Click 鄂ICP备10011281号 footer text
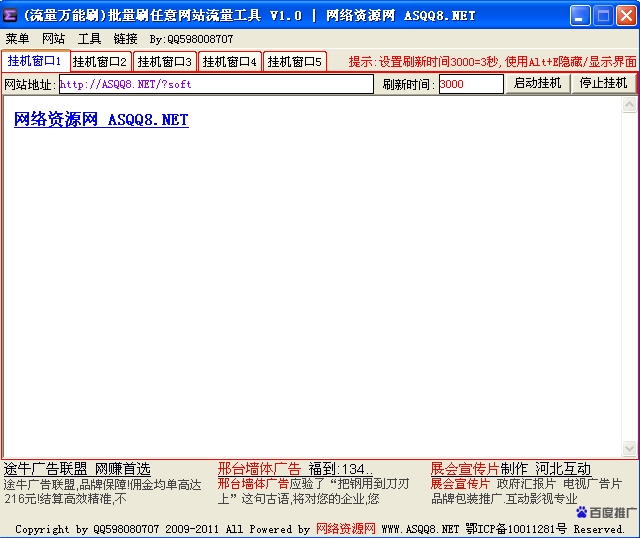Image resolution: width=640 pixels, height=538 pixels. tap(516, 529)
